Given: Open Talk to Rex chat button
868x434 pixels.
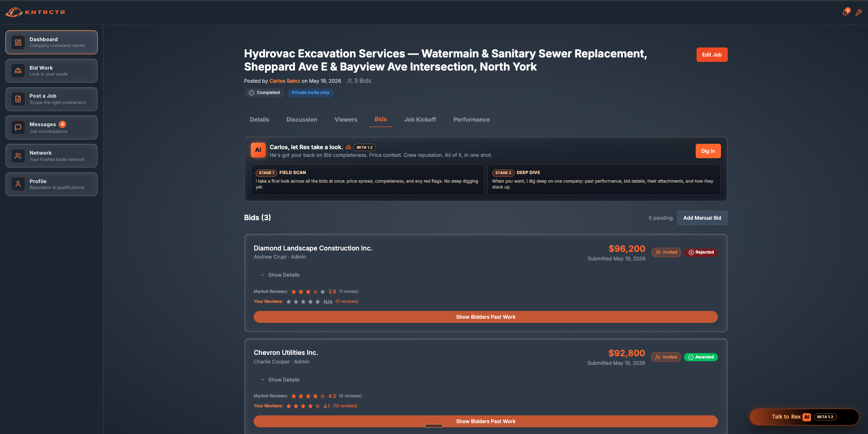Looking at the screenshot, I should [804, 417].
